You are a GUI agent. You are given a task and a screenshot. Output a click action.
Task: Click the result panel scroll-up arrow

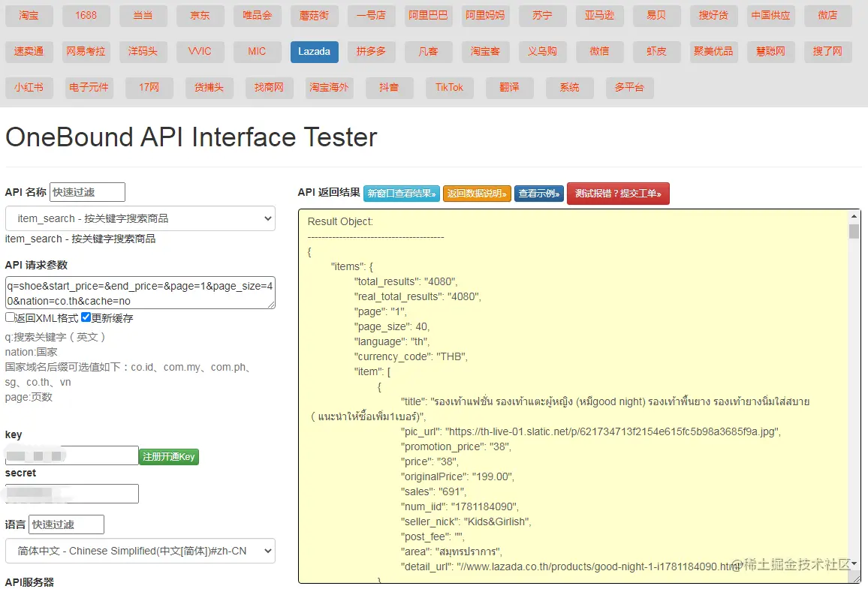click(854, 216)
